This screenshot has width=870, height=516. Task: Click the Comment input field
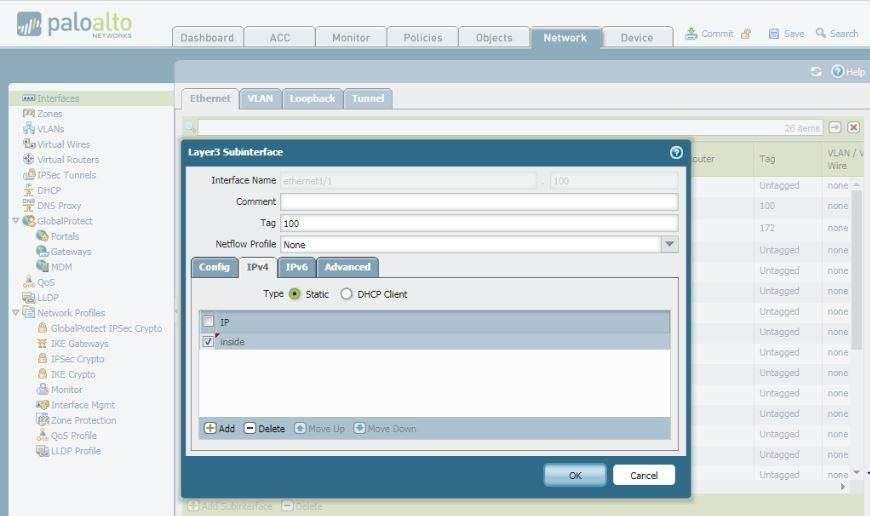pyautogui.click(x=478, y=202)
